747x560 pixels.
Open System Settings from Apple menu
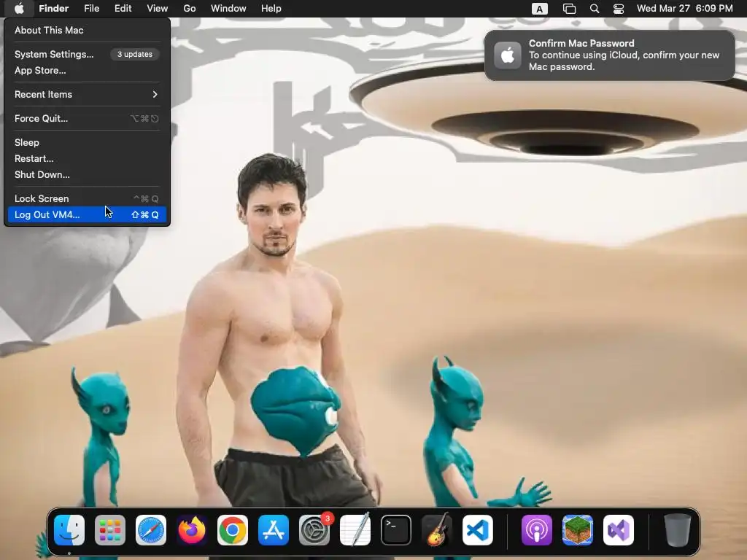click(x=88, y=54)
